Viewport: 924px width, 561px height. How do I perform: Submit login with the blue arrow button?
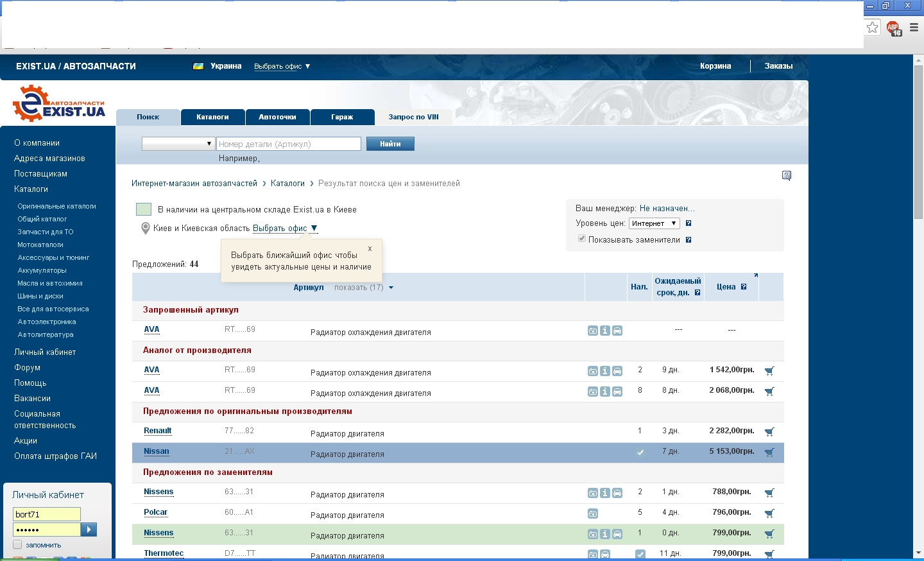(x=89, y=530)
